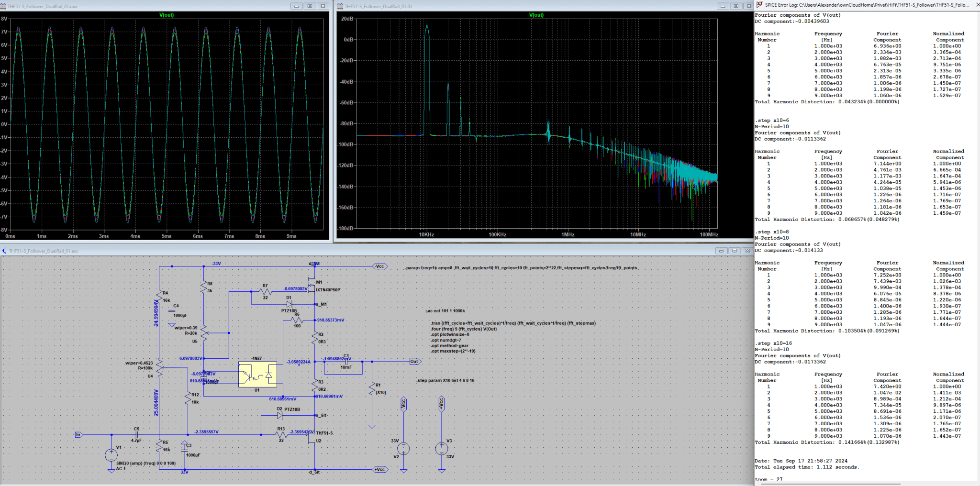Click V(out) trace label in waveform plot
This screenshot has width=980, height=486.
click(167, 15)
